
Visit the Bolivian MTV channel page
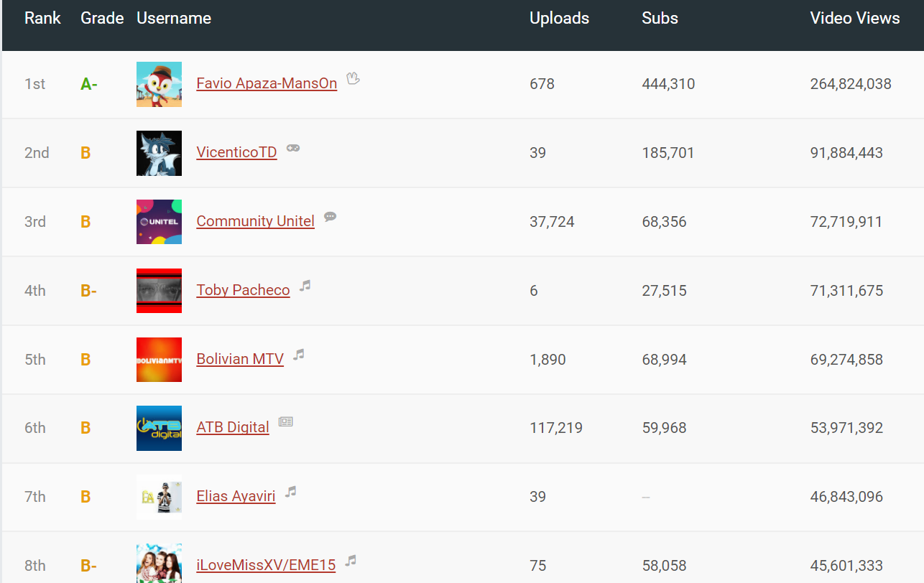(240, 359)
